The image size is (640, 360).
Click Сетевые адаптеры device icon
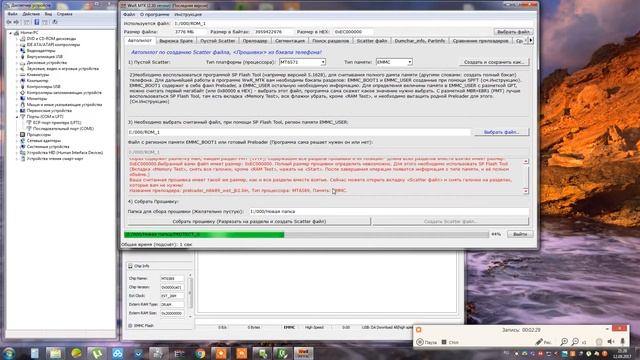tap(22, 141)
